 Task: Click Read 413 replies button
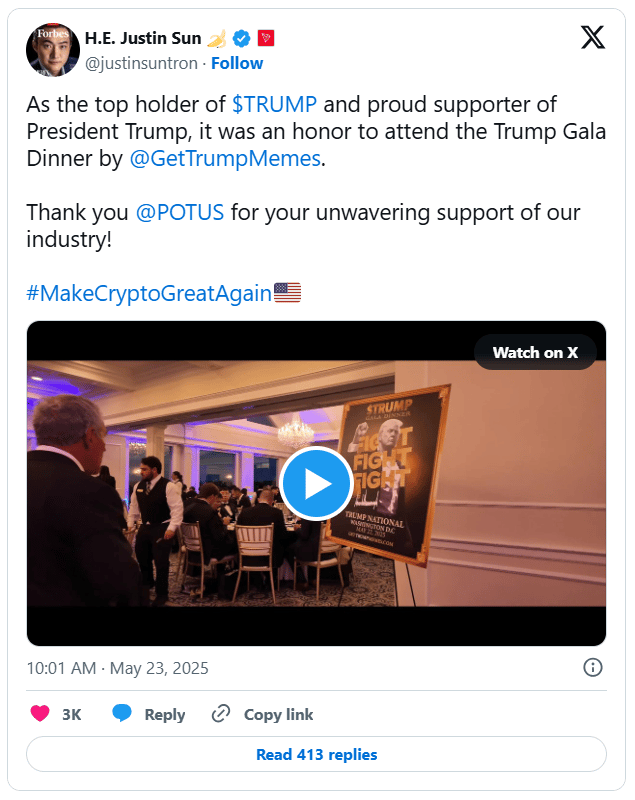316,754
